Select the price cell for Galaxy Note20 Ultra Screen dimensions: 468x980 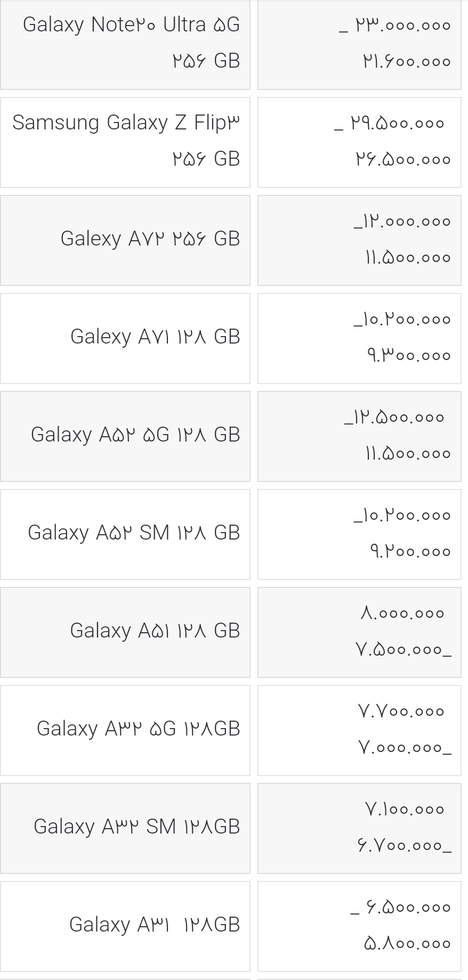click(359, 44)
